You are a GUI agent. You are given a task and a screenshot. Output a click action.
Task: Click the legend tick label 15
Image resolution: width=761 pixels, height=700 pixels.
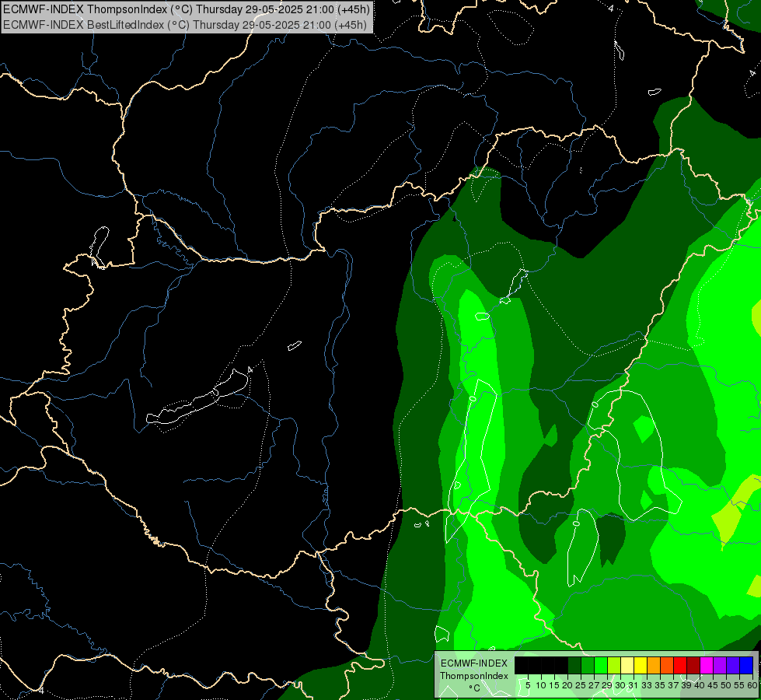pos(554,685)
